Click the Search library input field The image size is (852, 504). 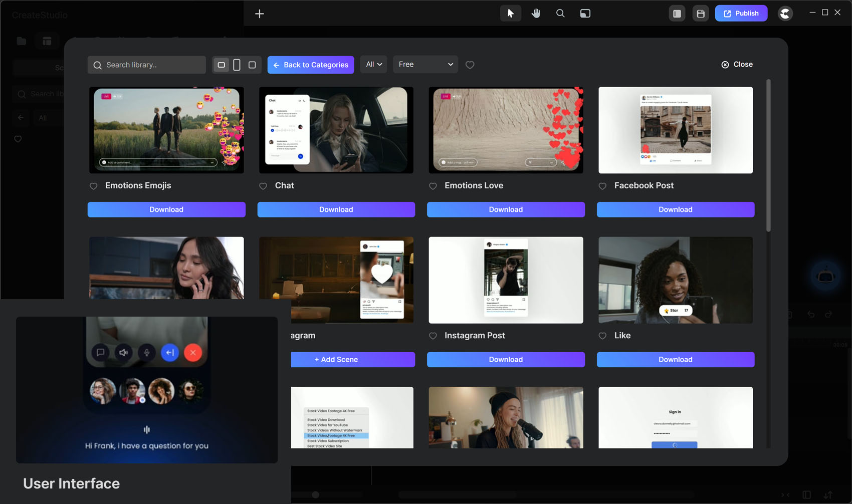(x=150, y=65)
